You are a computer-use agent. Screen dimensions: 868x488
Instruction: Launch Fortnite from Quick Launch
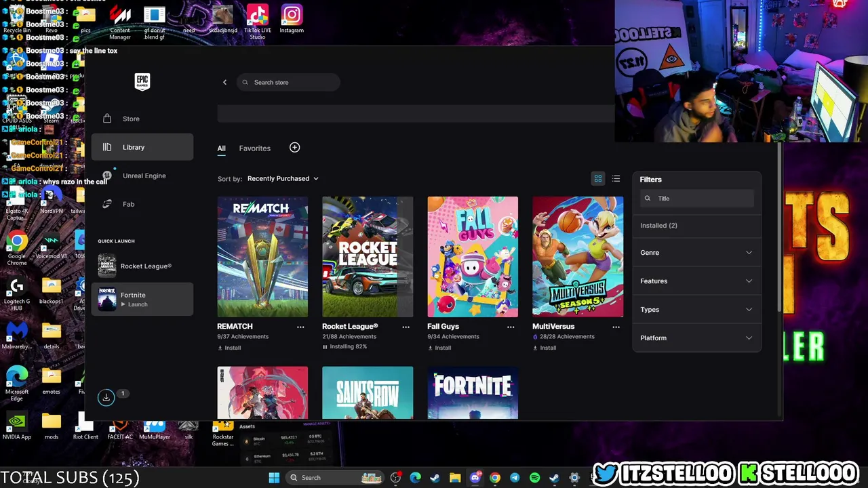click(x=142, y=299)
